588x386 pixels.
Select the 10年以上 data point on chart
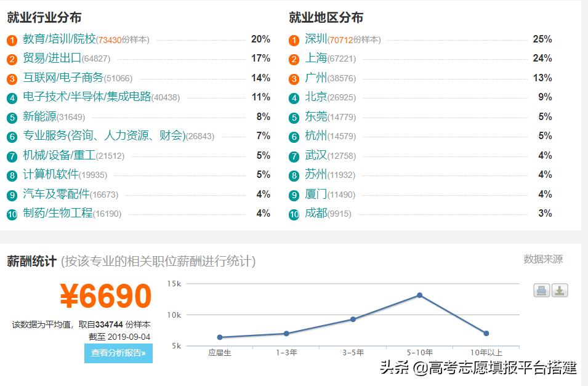486,333
